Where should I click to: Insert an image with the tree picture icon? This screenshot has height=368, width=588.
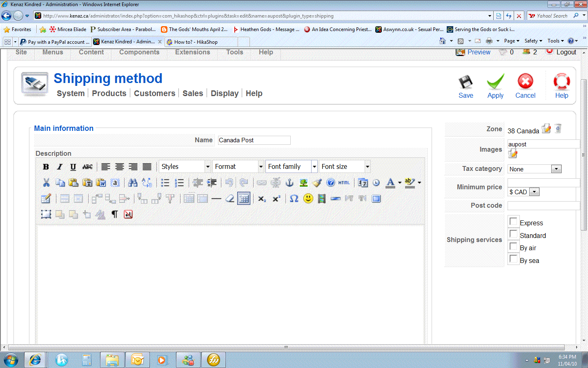(x=303, y=183)
